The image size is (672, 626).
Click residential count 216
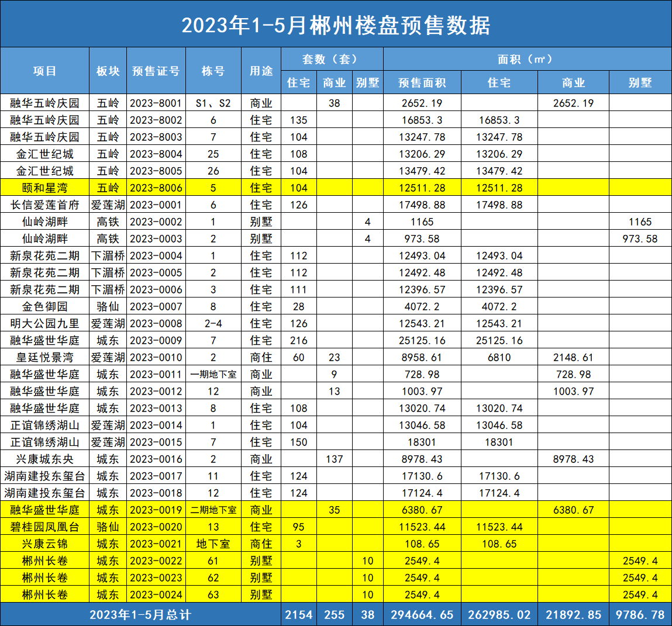click(299, 341)
